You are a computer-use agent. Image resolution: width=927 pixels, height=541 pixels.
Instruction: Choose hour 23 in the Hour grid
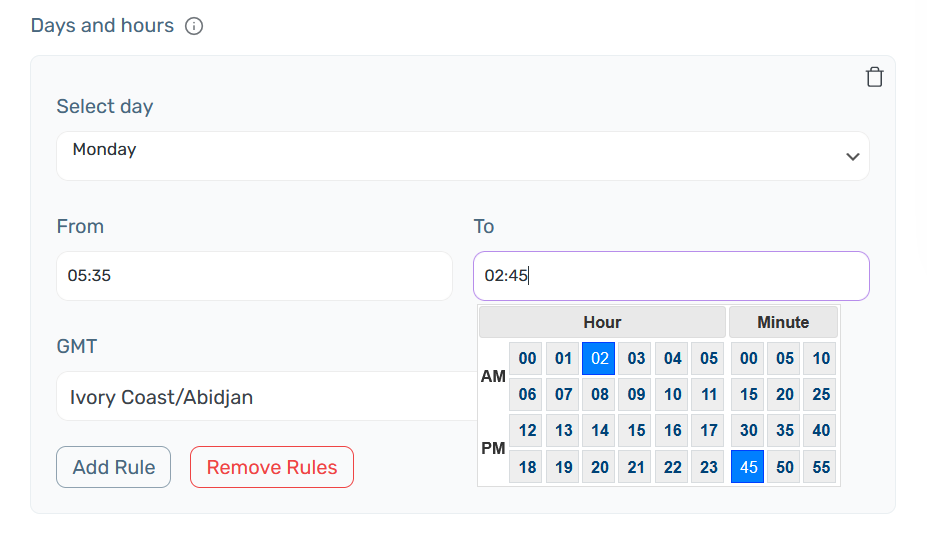[709, 467]
